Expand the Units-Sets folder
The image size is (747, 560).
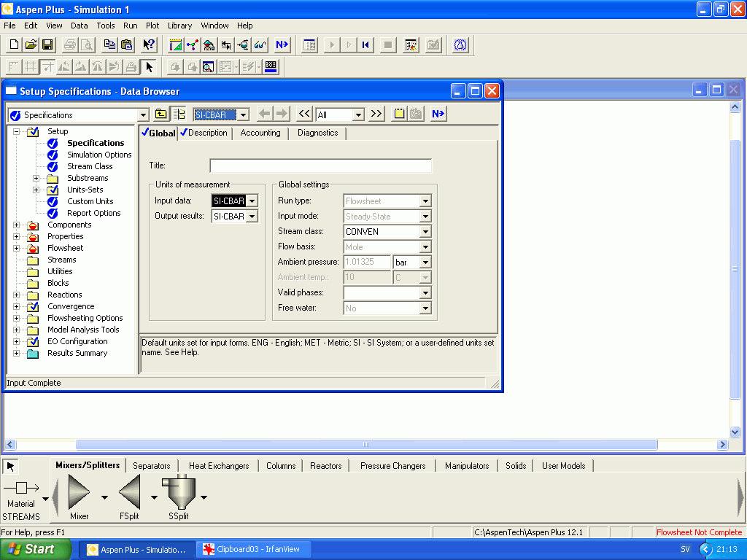click(x=36, y=190)
